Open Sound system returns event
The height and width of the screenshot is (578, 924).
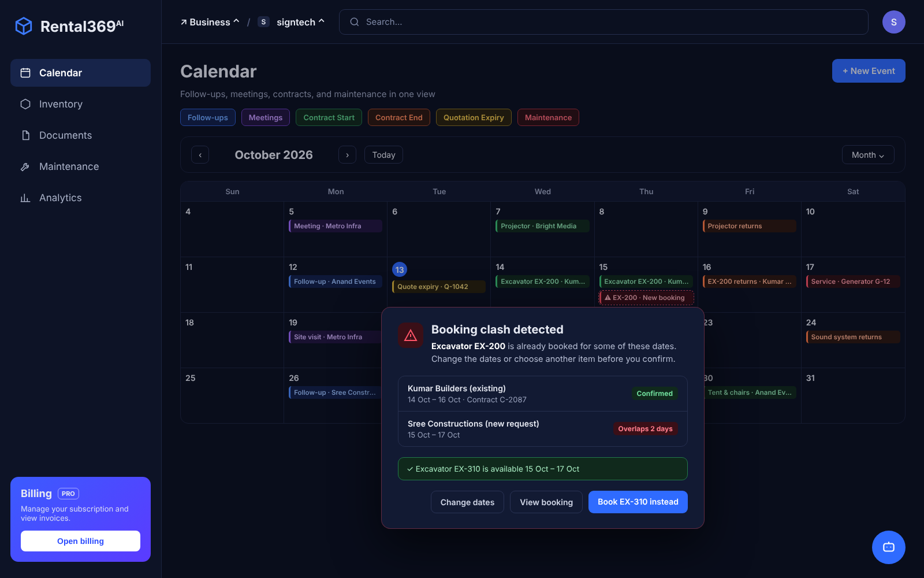click(853, 337)
